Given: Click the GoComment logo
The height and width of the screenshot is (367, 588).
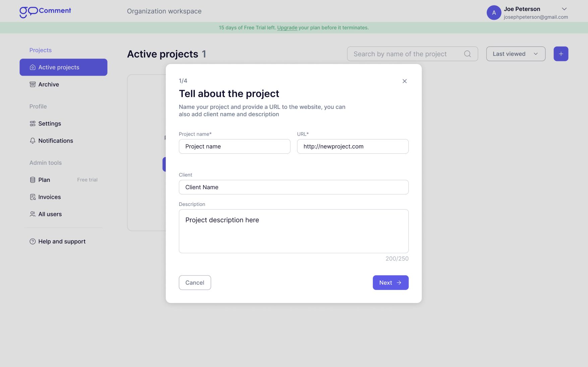Looking at the screenshot, I should 45,12.
